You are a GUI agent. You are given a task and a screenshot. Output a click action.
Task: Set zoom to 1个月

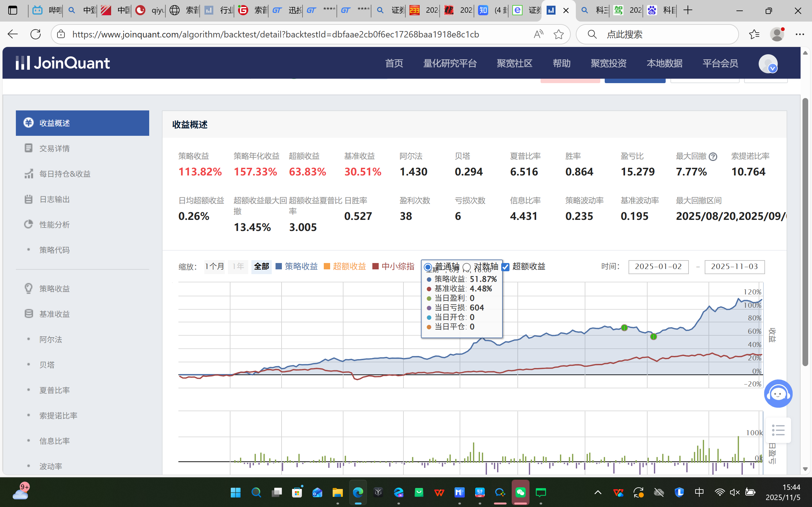coord(214,267)
